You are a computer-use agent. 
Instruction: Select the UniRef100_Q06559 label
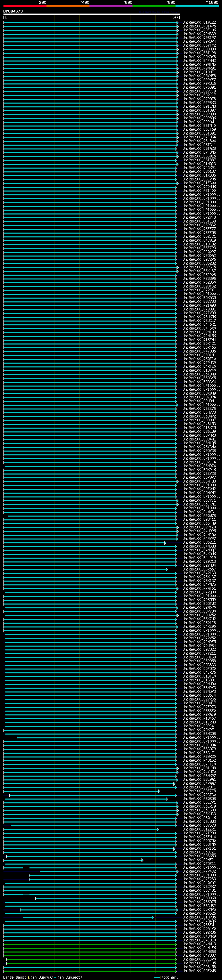(x=199, y=600)
